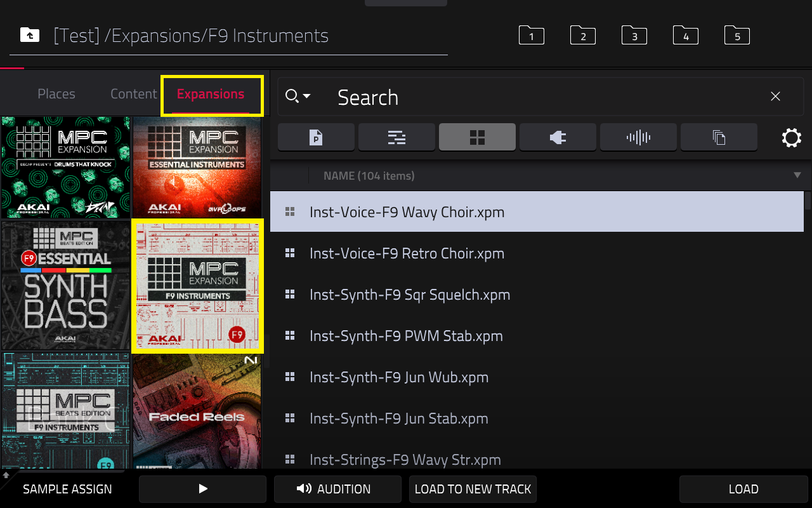Select Inst-Voice-F9 Wavy Choir.xpm
This screenshot has width=812, height=508.
click(537, 211)
